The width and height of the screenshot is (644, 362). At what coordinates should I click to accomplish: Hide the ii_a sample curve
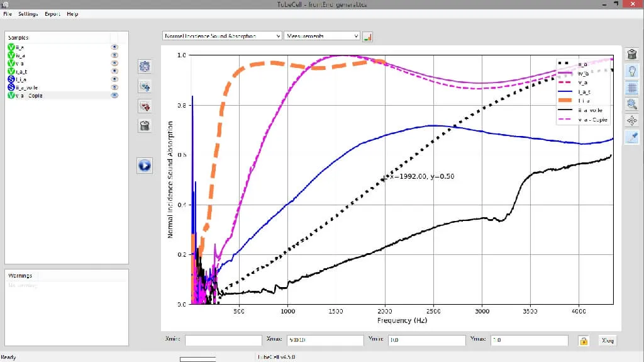pyautogui.click(x=114, y=47)
